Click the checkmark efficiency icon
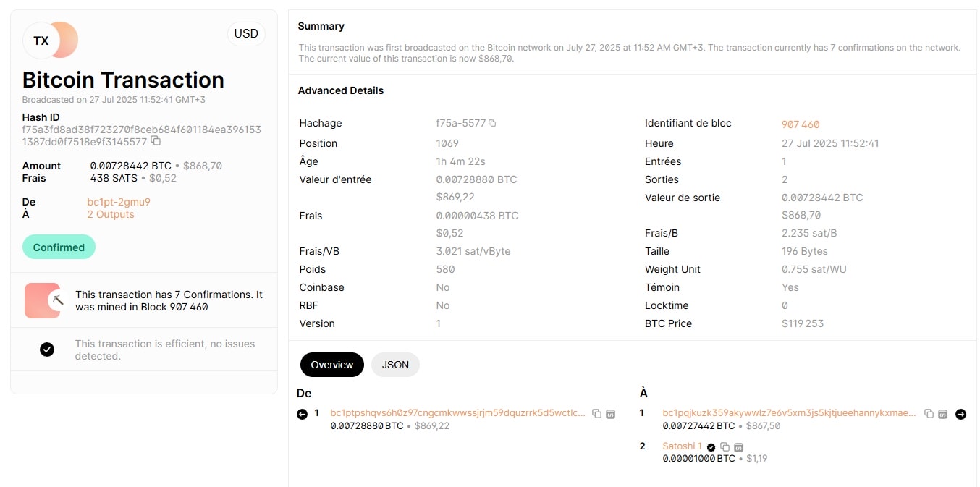Image resolution: width=980 pixels, height=487 pixels. click(47, 350)
